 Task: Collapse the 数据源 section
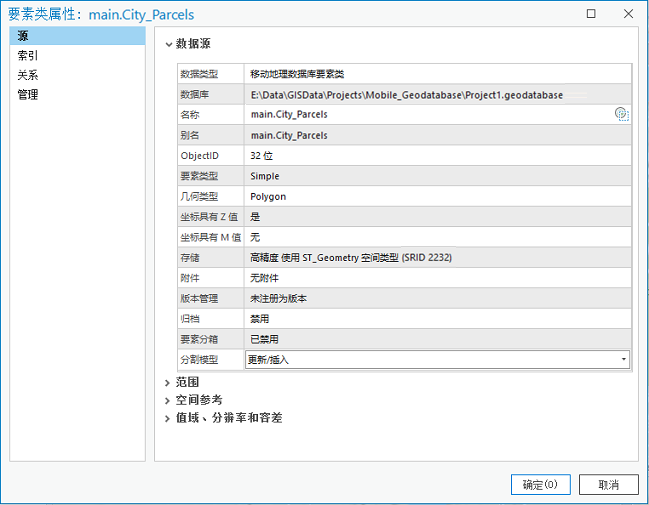click(x=168, y=44)
